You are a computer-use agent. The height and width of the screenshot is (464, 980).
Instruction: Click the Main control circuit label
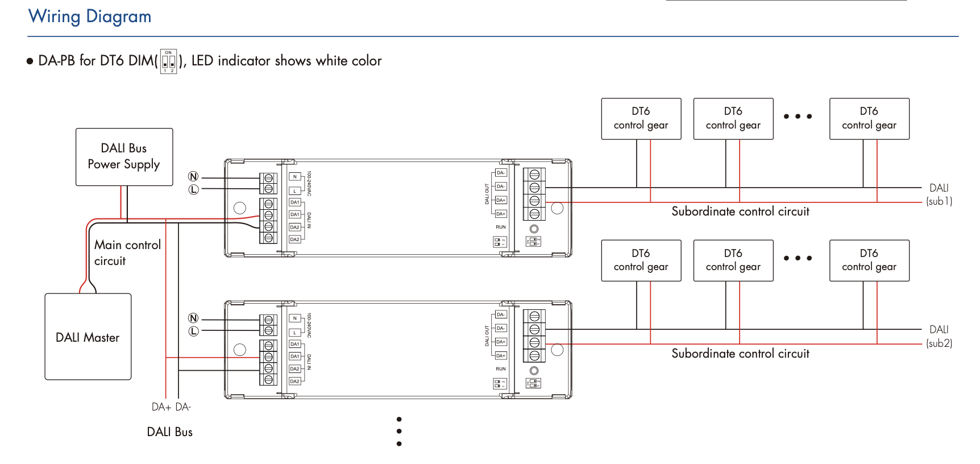(x=127, y=252)
